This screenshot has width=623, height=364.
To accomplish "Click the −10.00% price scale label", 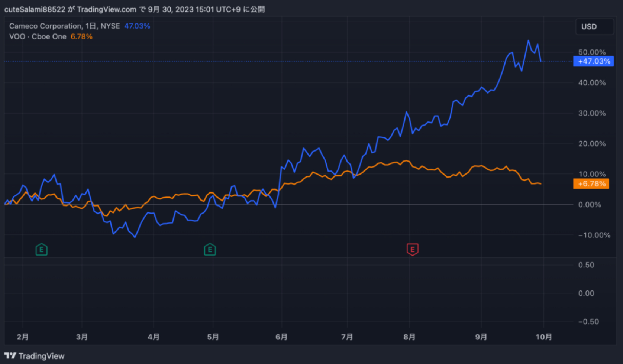I will click(x=594, y=235).
